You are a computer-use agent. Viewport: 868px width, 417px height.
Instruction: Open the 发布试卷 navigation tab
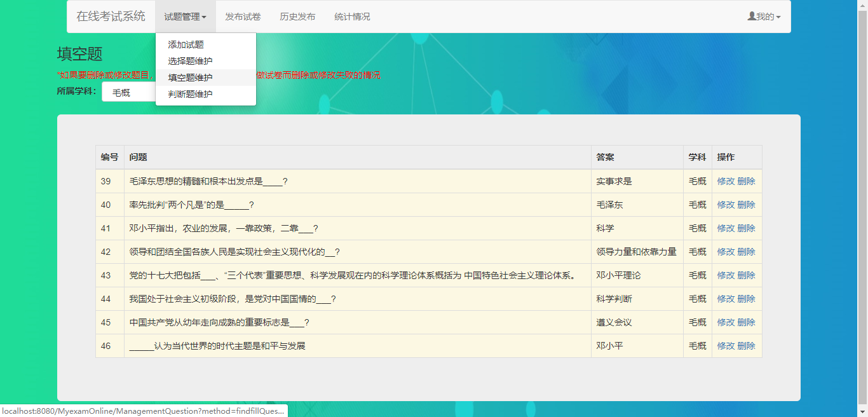243,17
